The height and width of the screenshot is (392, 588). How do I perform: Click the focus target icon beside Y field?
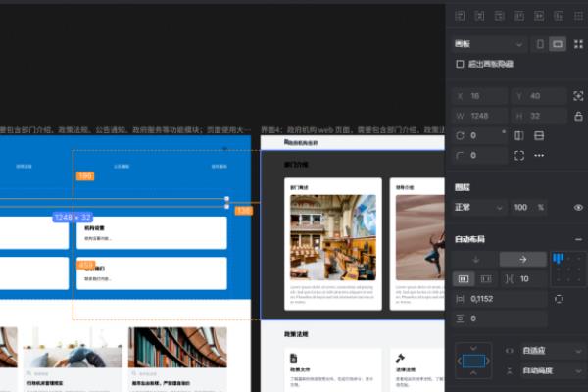pyautogui.click(x=578, y=96)
